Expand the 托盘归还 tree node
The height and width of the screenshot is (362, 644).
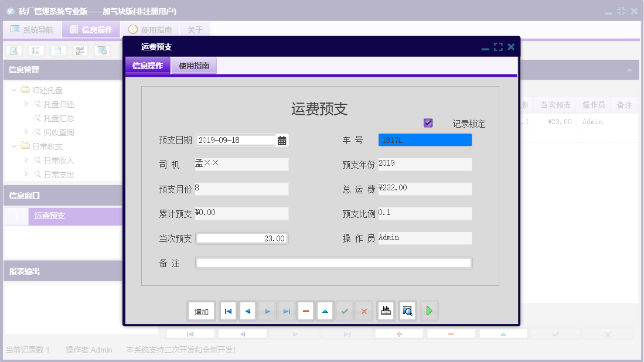(25, 104)
